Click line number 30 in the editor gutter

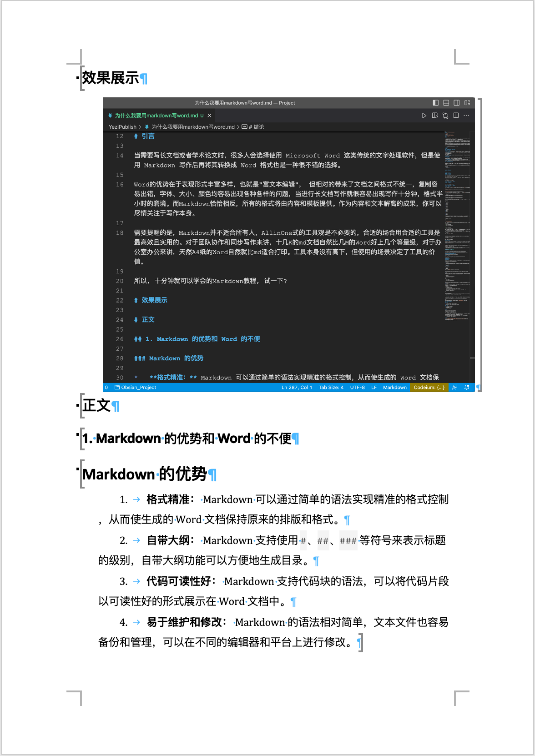coord(120,378)
